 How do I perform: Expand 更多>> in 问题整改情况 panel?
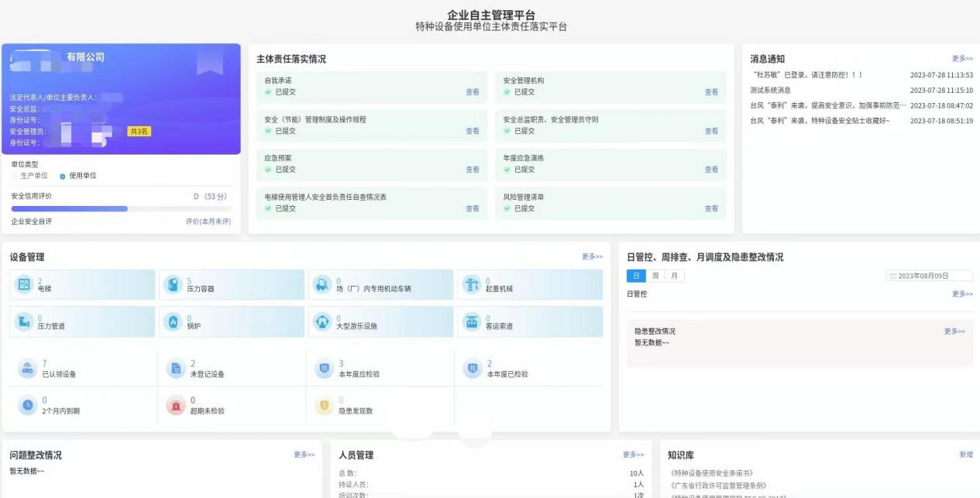pos(304,455)
